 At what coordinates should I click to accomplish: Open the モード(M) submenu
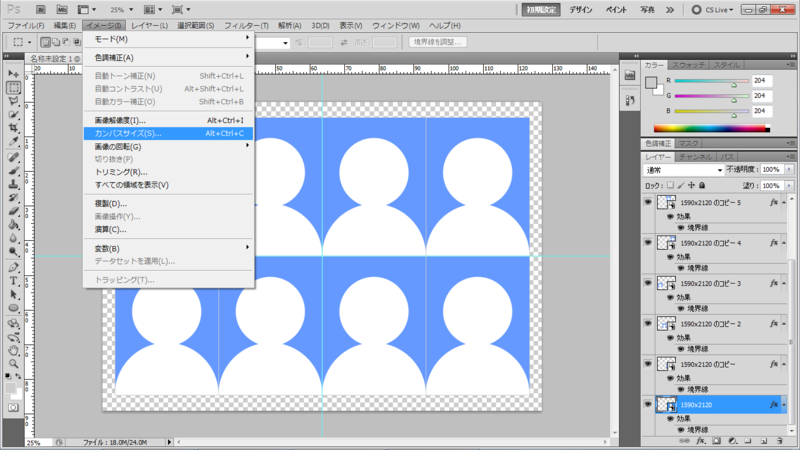(168, 39)
